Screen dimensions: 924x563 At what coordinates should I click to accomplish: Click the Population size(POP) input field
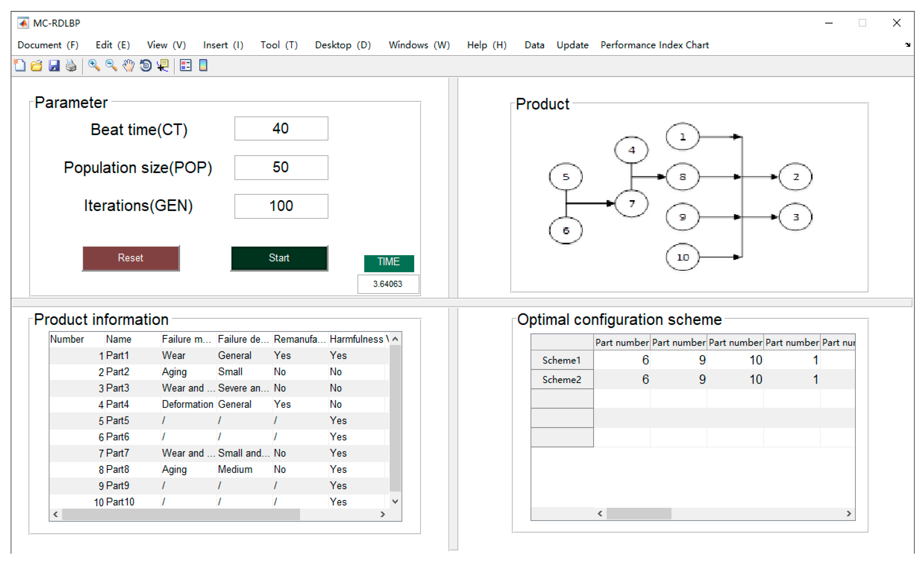[x=281, y=167]
